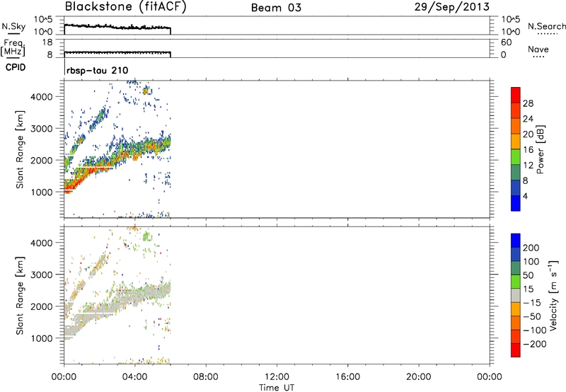Click the "1000" tick on the power panel

point(42,192)
